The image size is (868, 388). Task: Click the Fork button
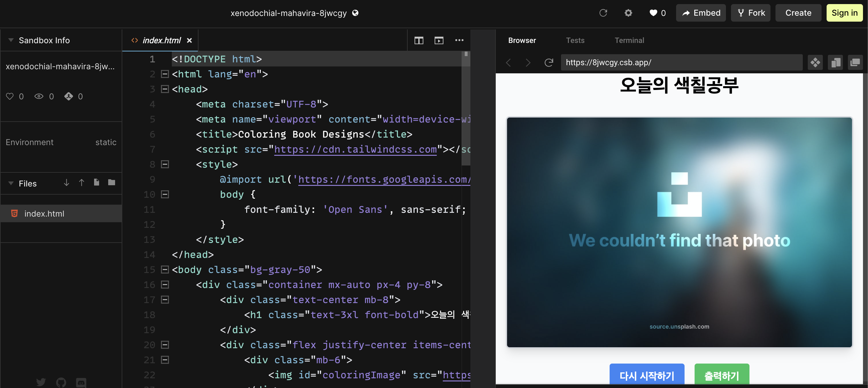[x=750, y=13]
